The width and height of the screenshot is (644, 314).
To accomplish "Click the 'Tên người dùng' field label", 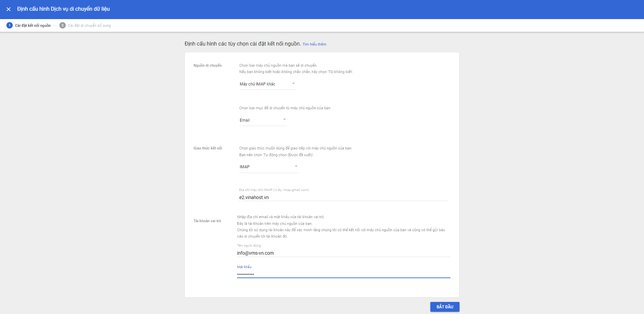I will (249, 246).
